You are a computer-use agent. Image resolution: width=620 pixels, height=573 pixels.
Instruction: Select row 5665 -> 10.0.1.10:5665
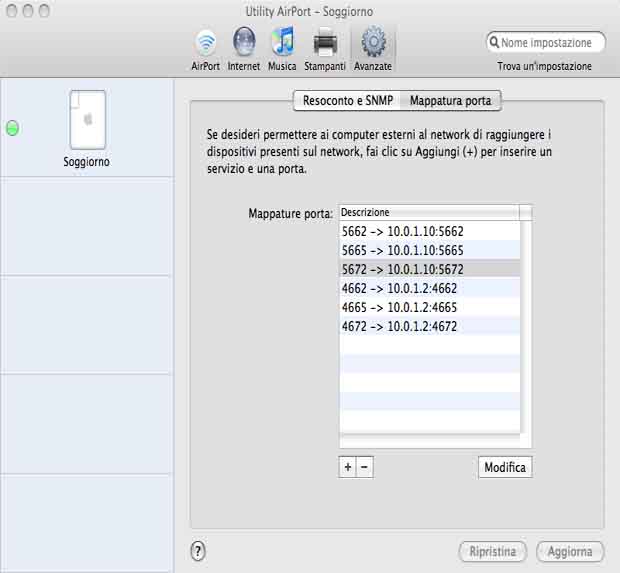[430, 250]
